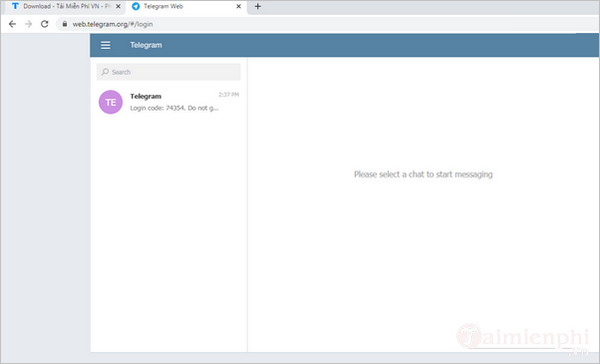Click 'Please select a chat to start messaging'
Image resolution: width=600 pixels, height=364 pixels.
[x=423, y=175]
